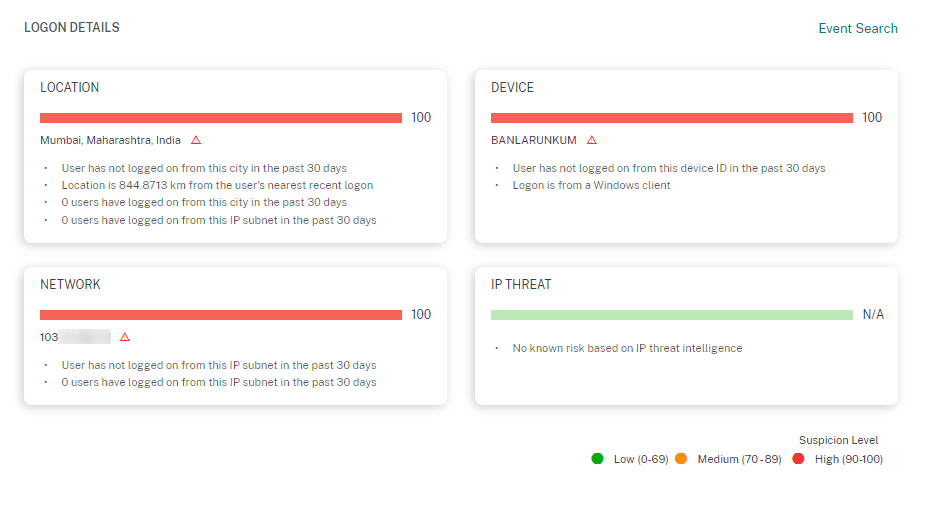Click the N/A score in IP Threat
The width and height of the screenshot is (926, 514).
(x=873, y=315)
